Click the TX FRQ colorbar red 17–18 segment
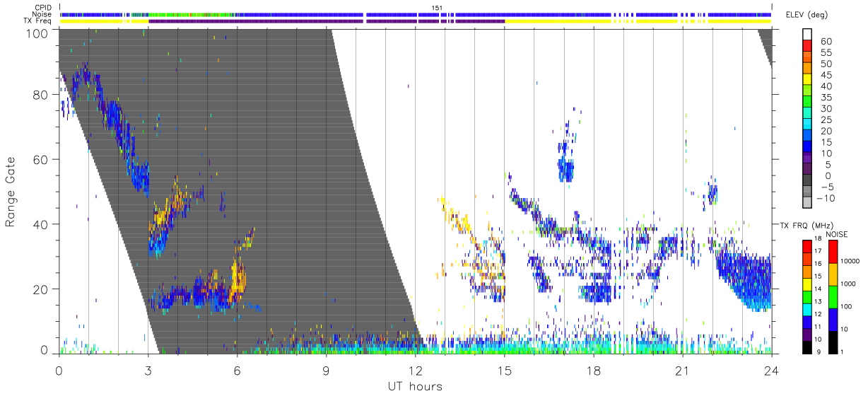Viewport: 868px width, 401px height. [809, 245]
